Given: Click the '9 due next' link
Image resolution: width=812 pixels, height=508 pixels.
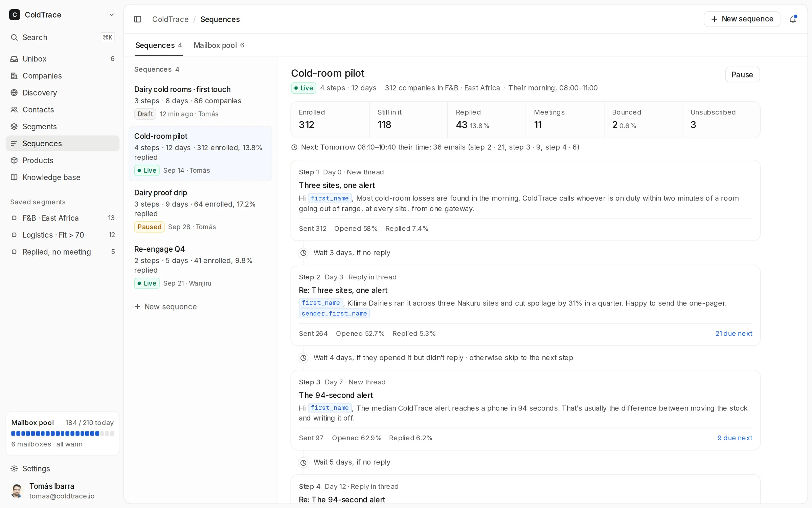Looking at the screenshot, I should coord(735,438).
